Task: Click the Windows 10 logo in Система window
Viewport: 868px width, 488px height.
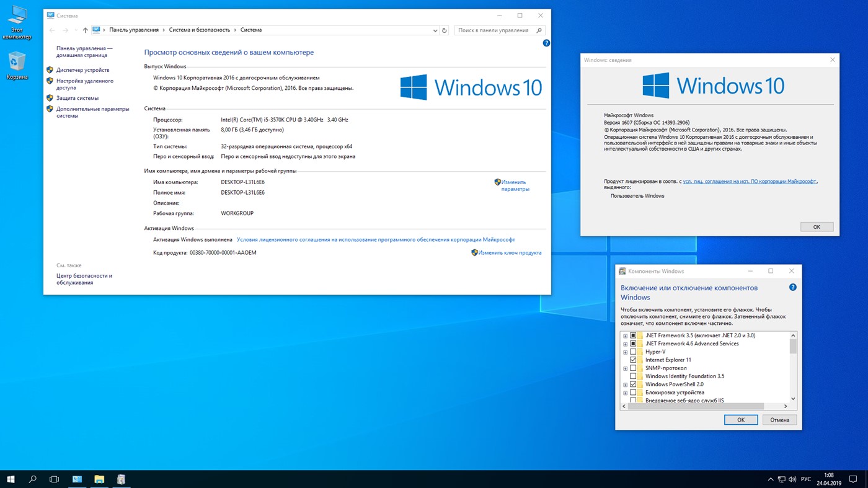Action: 471,87
